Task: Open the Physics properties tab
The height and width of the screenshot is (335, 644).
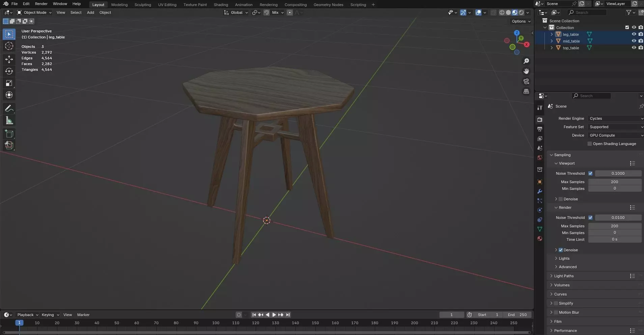Action: pyautogui.click(x=540, y=210)
